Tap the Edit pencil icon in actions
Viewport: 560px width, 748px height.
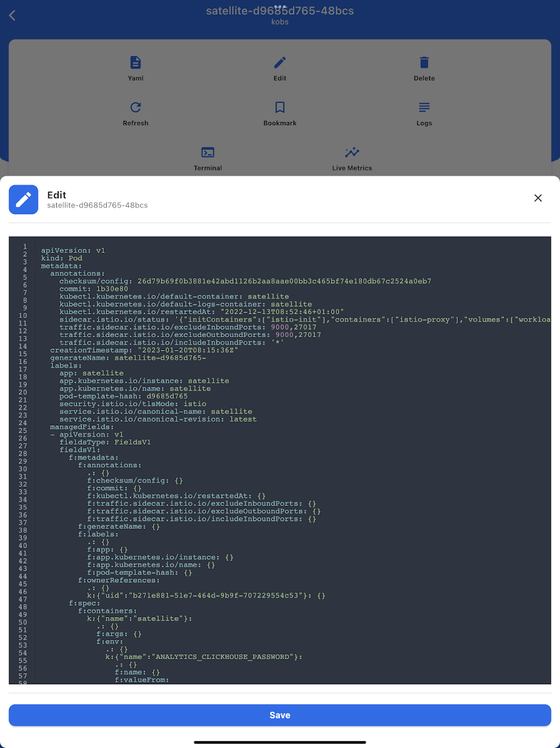pos(280,62)
